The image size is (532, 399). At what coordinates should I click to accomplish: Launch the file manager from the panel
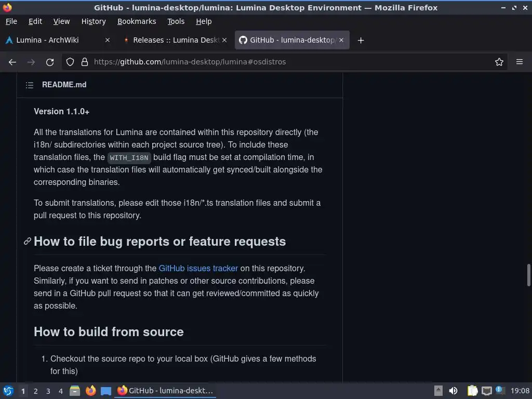[x=75, y=391]
